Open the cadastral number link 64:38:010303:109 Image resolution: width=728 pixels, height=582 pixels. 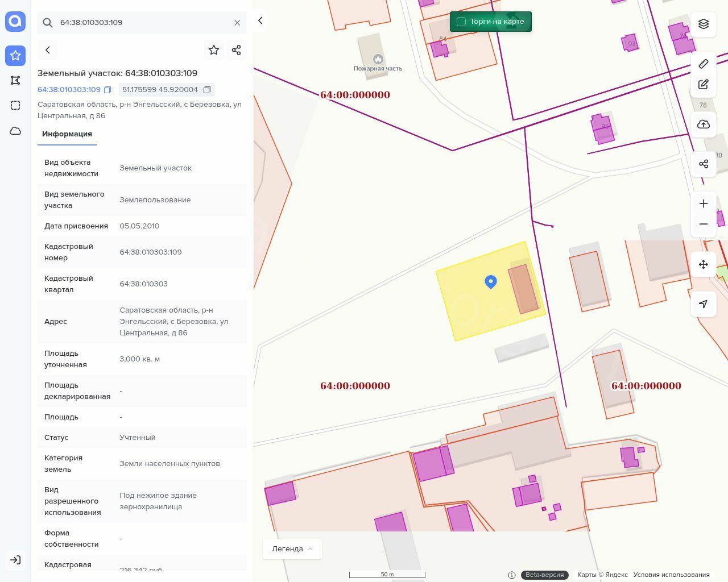[x=69, y=90]
